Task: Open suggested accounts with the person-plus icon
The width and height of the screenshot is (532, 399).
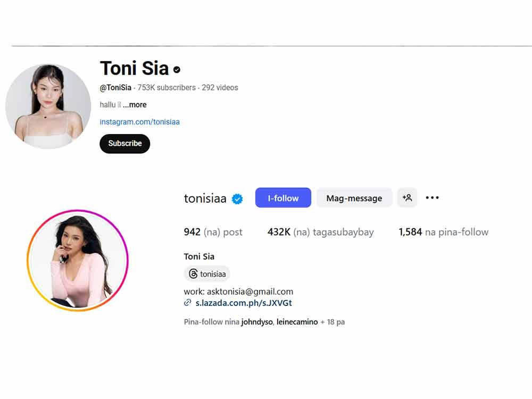Action: point(407,197)
